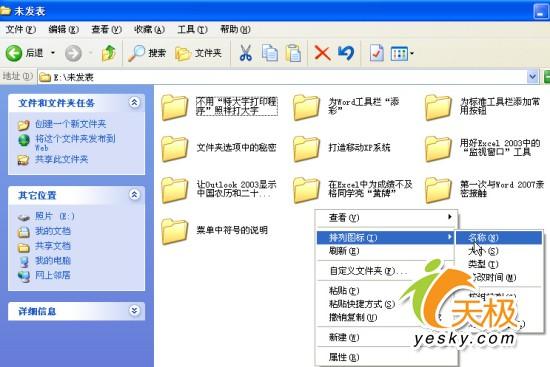Click 自定义文件夹(F)... in context menu
The image size is (550, 367).
(x=368, y=271)
